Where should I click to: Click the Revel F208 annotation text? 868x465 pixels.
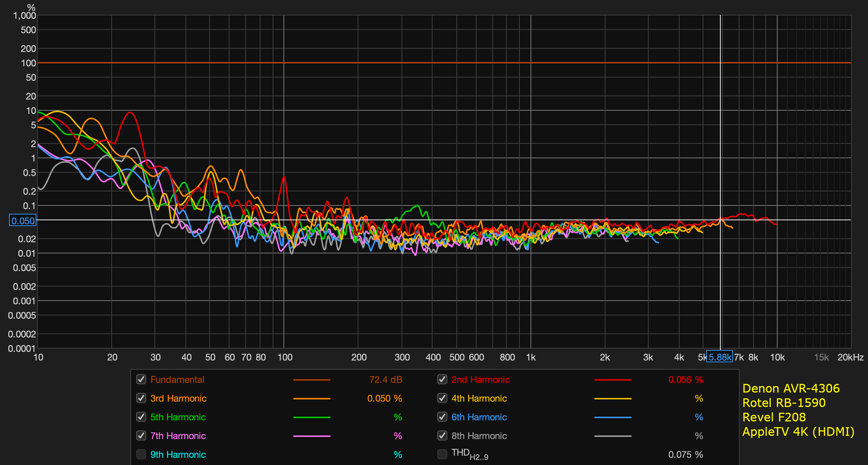point(774,417)
